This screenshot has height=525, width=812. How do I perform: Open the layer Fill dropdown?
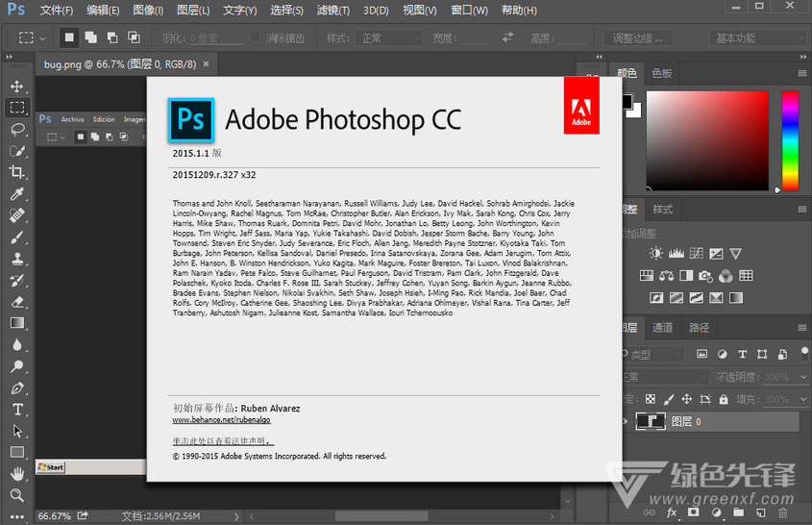click(x=803, y=399)
